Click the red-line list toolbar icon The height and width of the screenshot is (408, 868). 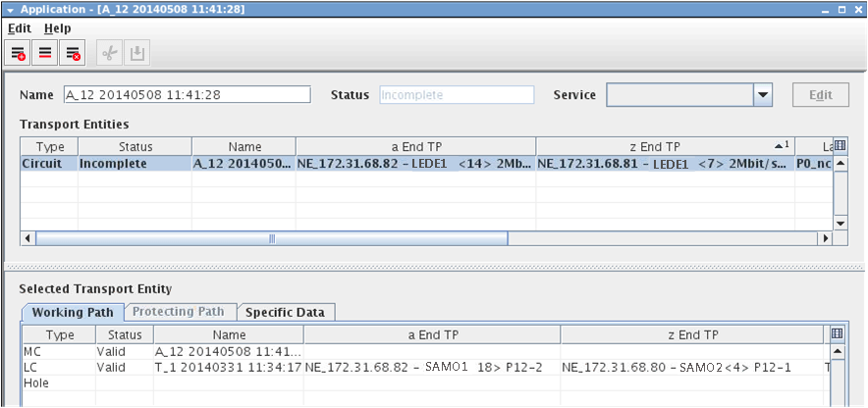[45, 53]
